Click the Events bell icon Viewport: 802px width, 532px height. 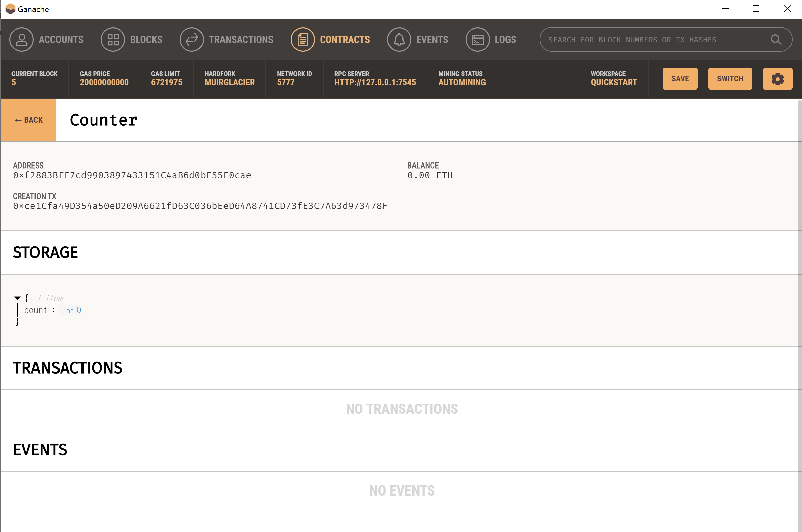pos(399,40)
